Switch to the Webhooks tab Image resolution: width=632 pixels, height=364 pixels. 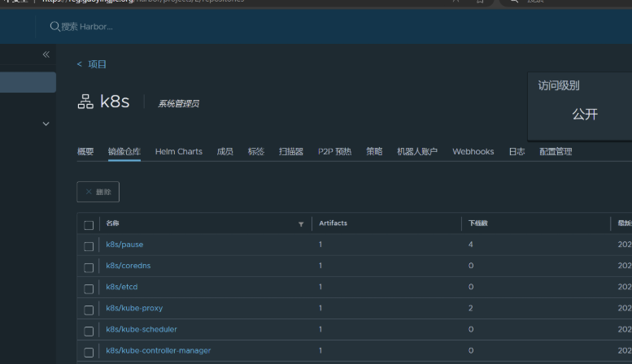pos(473,151)
